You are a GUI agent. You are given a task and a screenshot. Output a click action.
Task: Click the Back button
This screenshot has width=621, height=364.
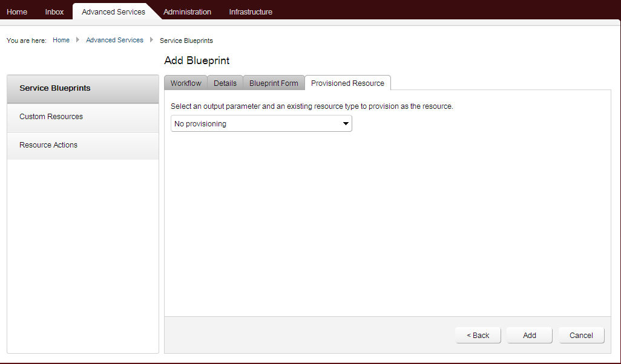pyautogui.click(x=478, y=335)
